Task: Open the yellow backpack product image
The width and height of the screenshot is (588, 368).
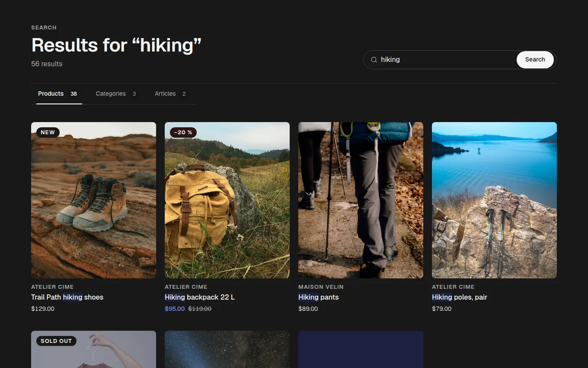Action: tap(227, 200)
